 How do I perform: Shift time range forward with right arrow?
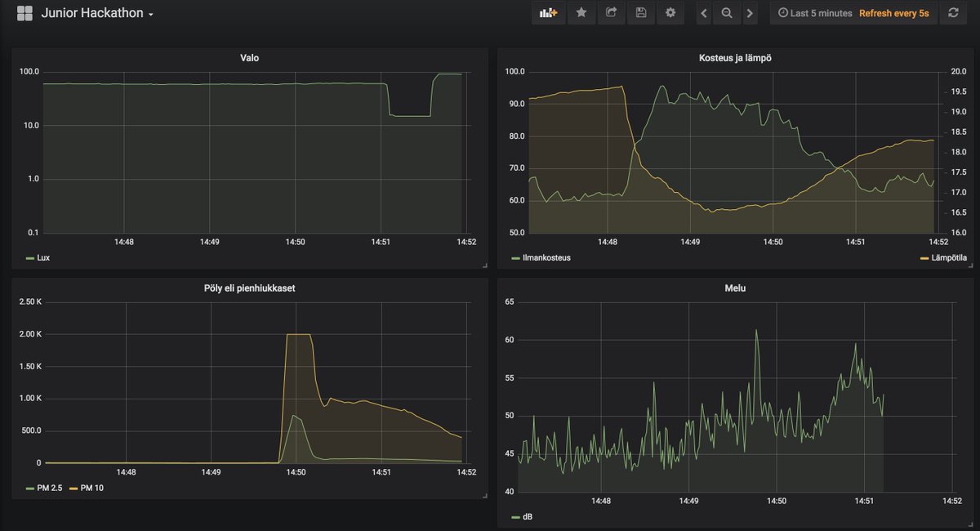[750, 13]
